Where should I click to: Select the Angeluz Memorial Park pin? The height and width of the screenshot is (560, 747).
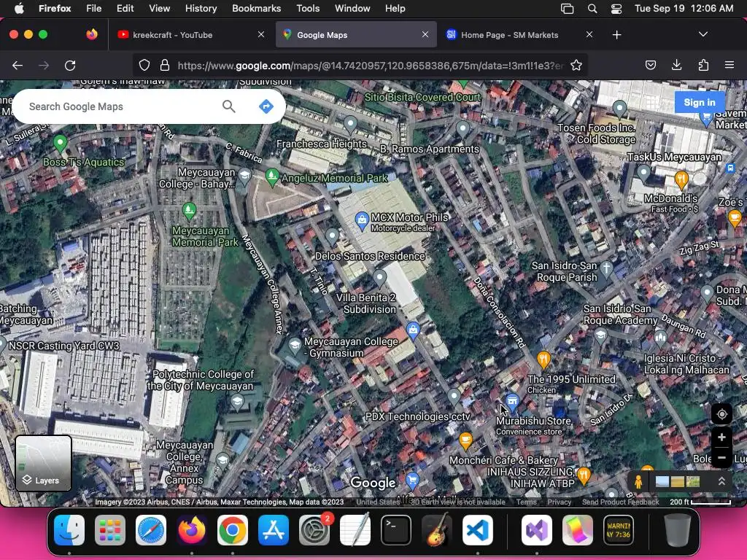coord(272,177)
